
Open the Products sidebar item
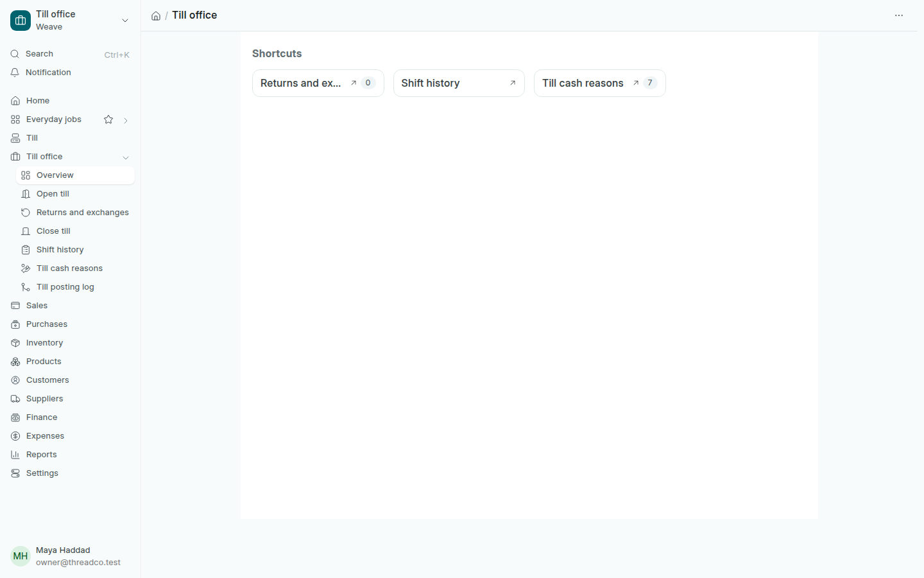coord(70,362)
